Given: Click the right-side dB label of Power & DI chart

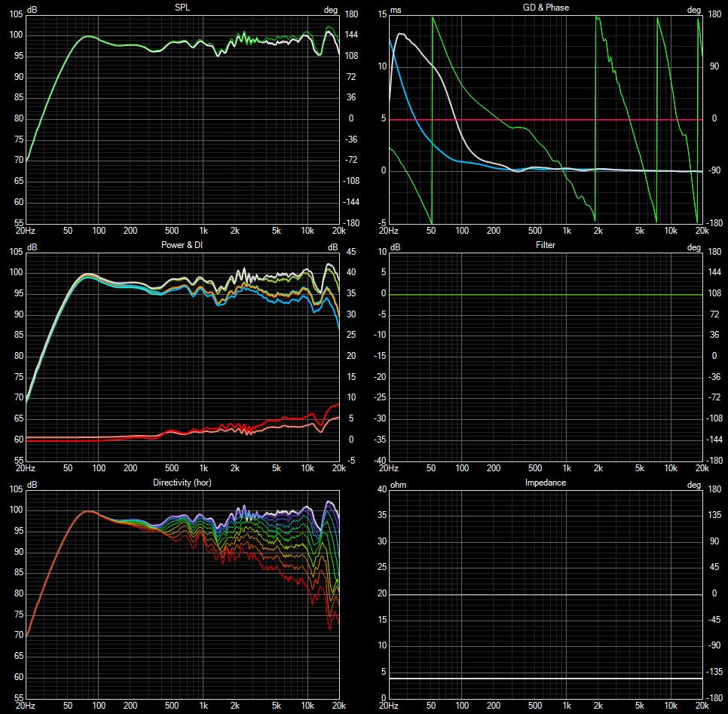Looking at the screenshot, I should [333, 247].
